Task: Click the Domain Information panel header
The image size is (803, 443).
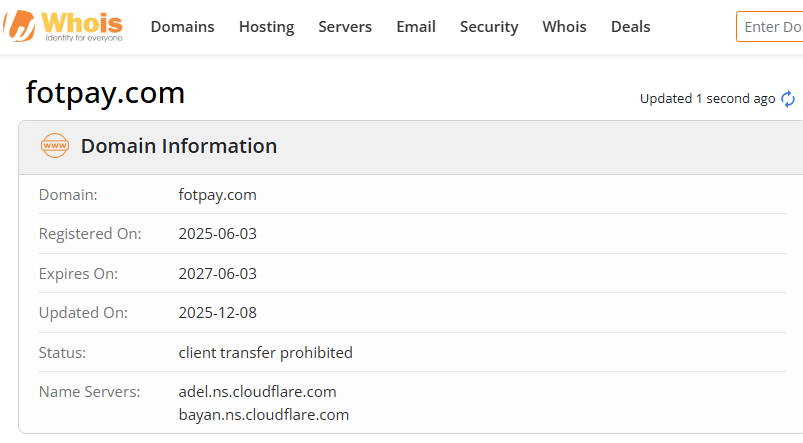Action: point(179,146)
